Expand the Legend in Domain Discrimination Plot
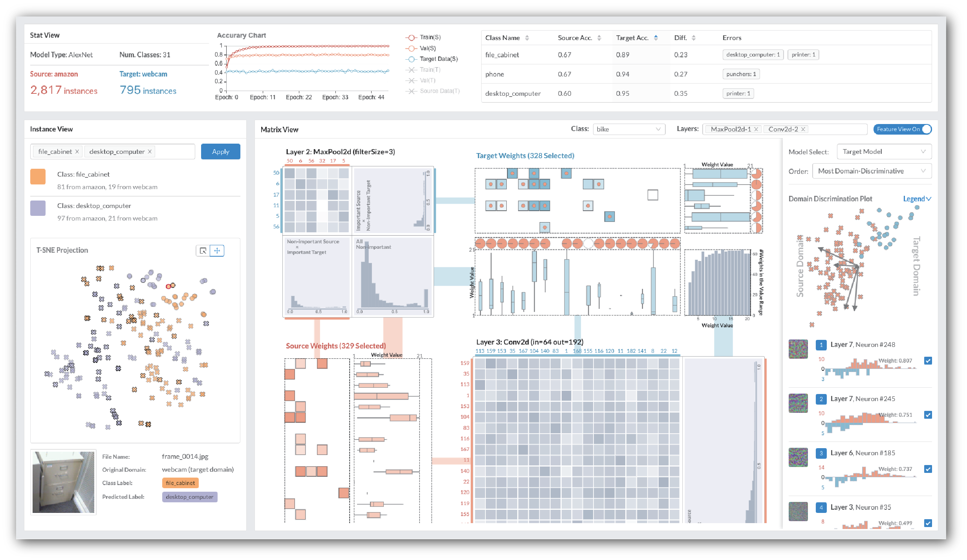This screenshot has height=560, width=967. click(917, 199)
